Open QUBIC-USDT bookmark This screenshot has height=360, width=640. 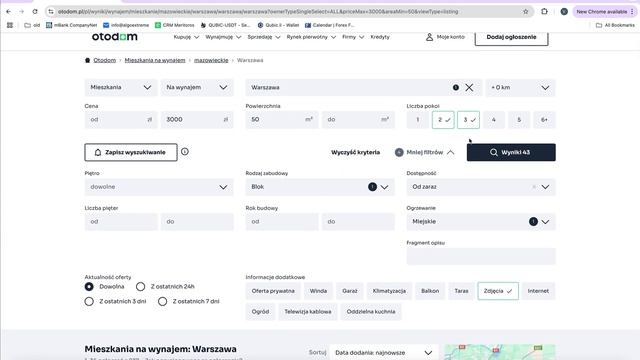tap(225, 25)
